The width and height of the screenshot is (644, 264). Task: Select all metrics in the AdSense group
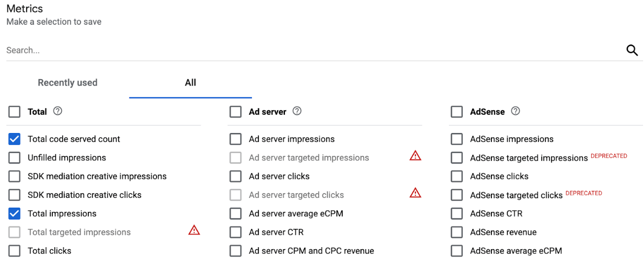click(457, 112)
